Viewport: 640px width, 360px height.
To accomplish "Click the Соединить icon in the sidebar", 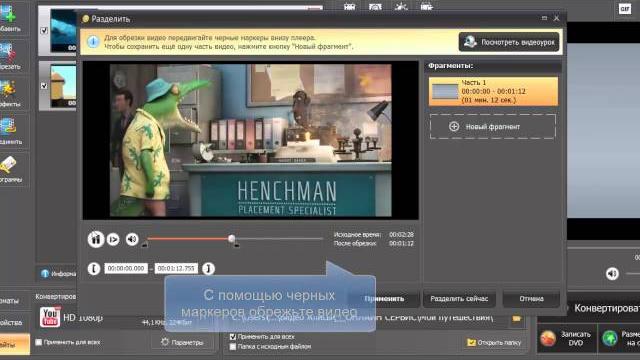I will [x=8, y=127].
